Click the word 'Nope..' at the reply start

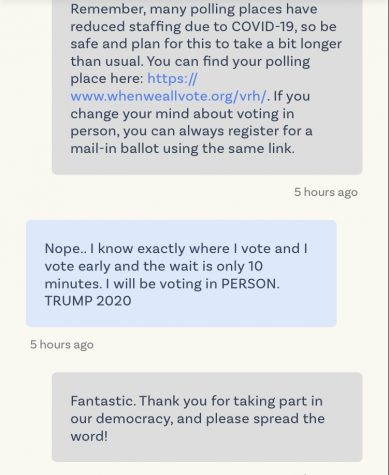pyautogui.click(x=65, y=249)
